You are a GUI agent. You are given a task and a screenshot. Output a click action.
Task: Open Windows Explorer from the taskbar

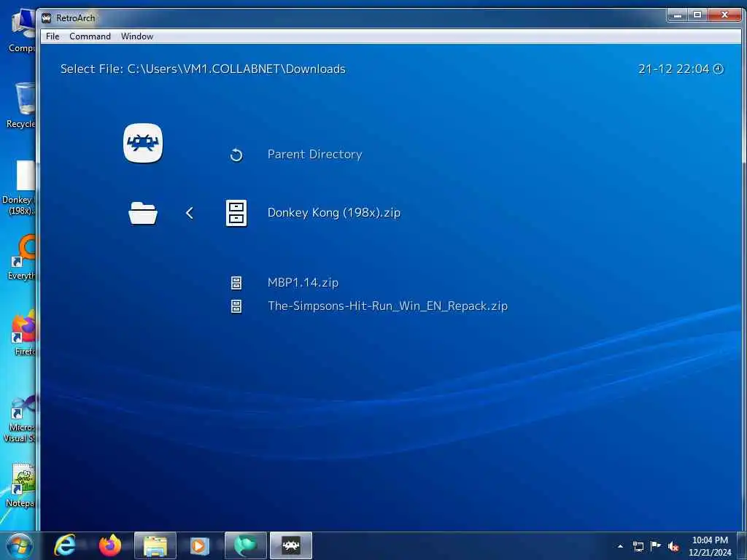[155, 545]
